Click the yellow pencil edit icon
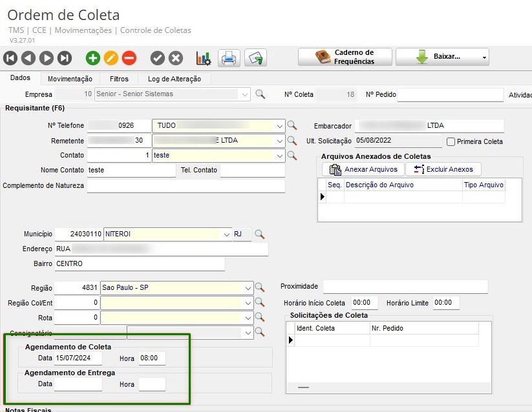This screenshot has height=412, width=532. (111, 58)
